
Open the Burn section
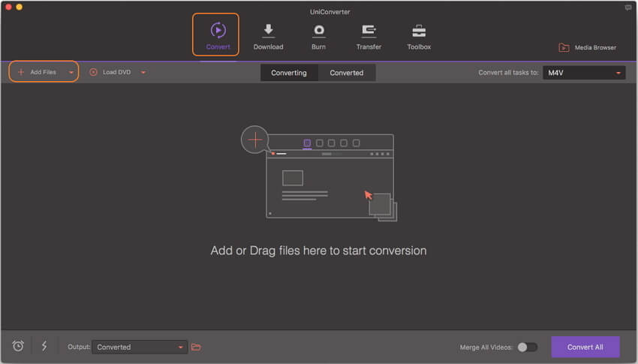(x=318, y=37)
